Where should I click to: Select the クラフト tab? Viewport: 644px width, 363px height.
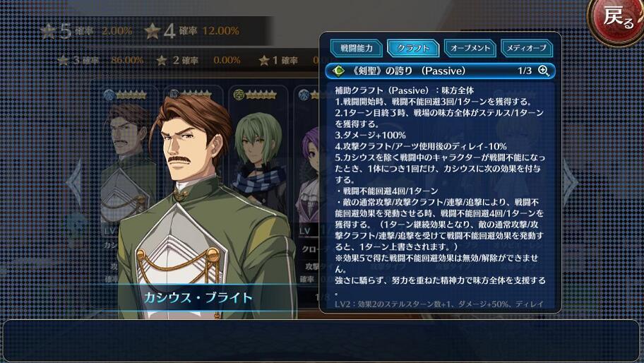click(x=413, y=49)
